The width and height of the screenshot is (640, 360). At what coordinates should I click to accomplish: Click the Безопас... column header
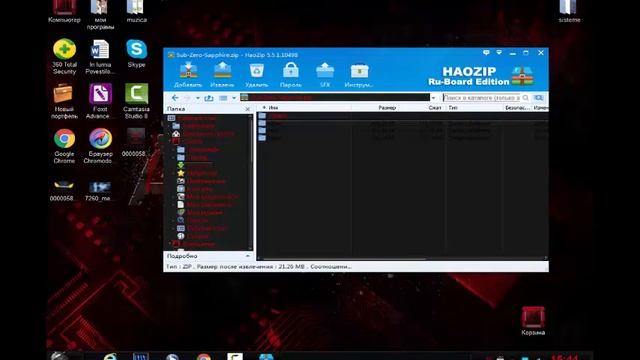point(517,108)
